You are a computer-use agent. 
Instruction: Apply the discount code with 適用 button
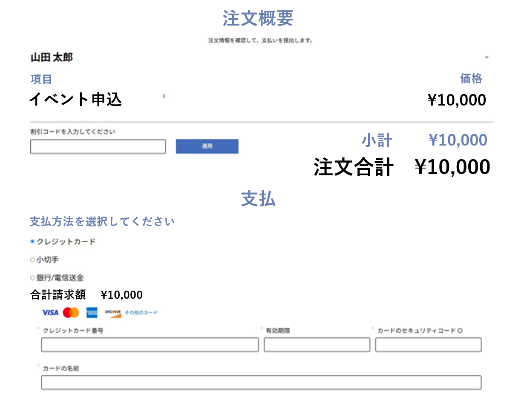point(207,146)
